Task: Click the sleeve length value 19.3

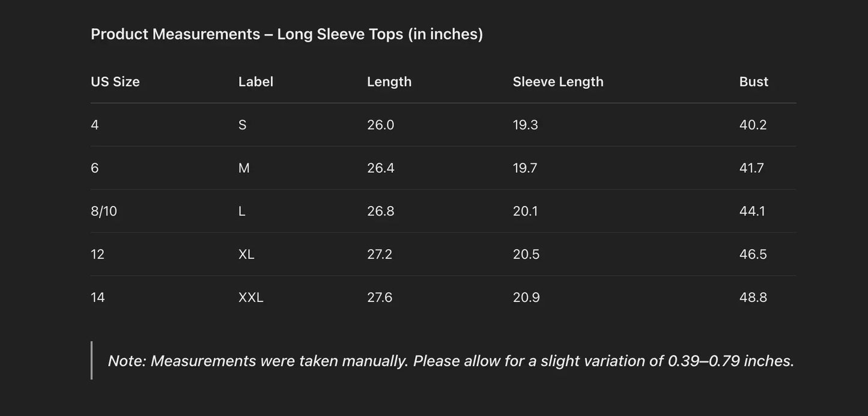Action: point(526,125)
